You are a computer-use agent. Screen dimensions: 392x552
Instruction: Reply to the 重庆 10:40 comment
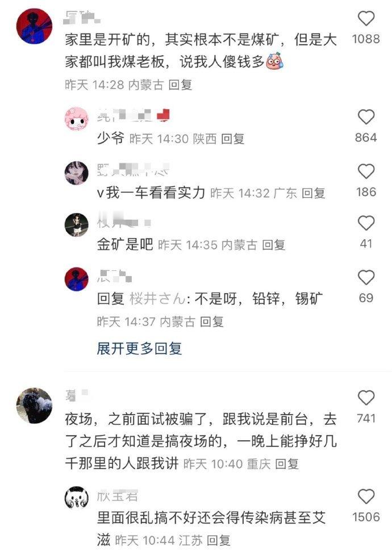tap(287, 464)
